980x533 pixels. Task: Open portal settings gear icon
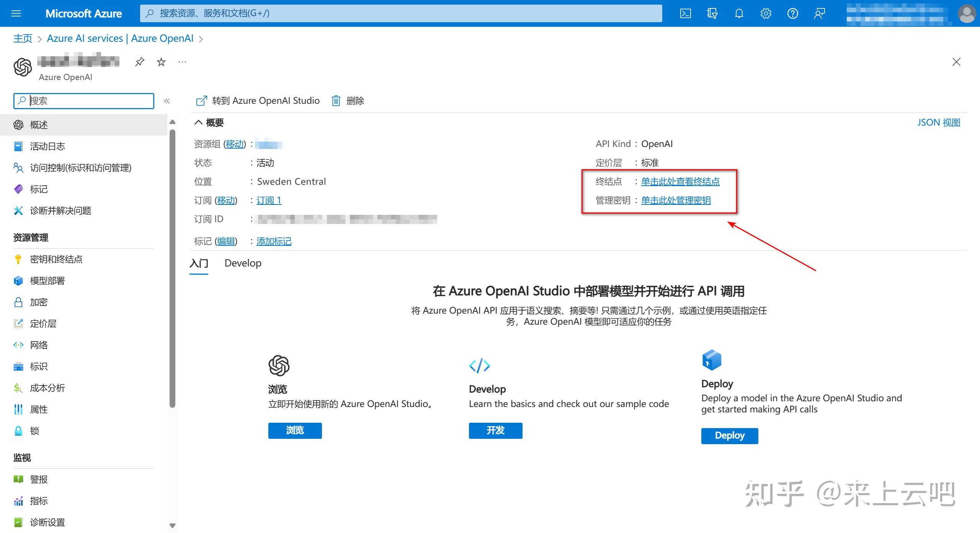coord(766,14)
